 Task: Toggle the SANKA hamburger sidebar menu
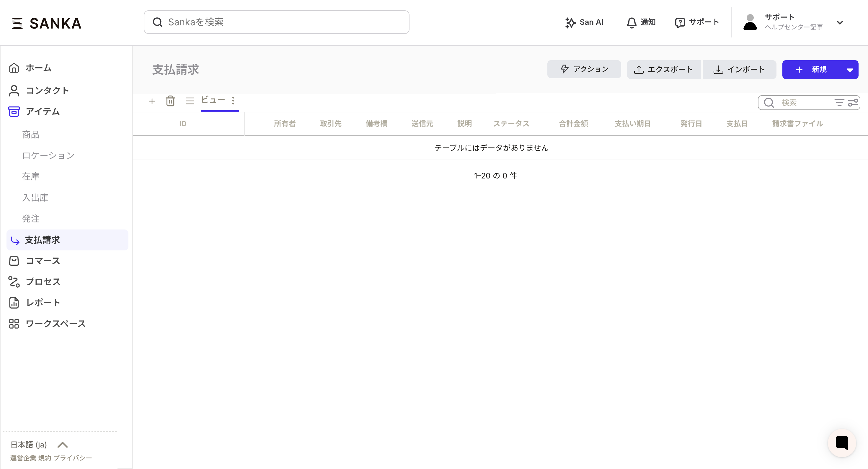pos(17,23)
